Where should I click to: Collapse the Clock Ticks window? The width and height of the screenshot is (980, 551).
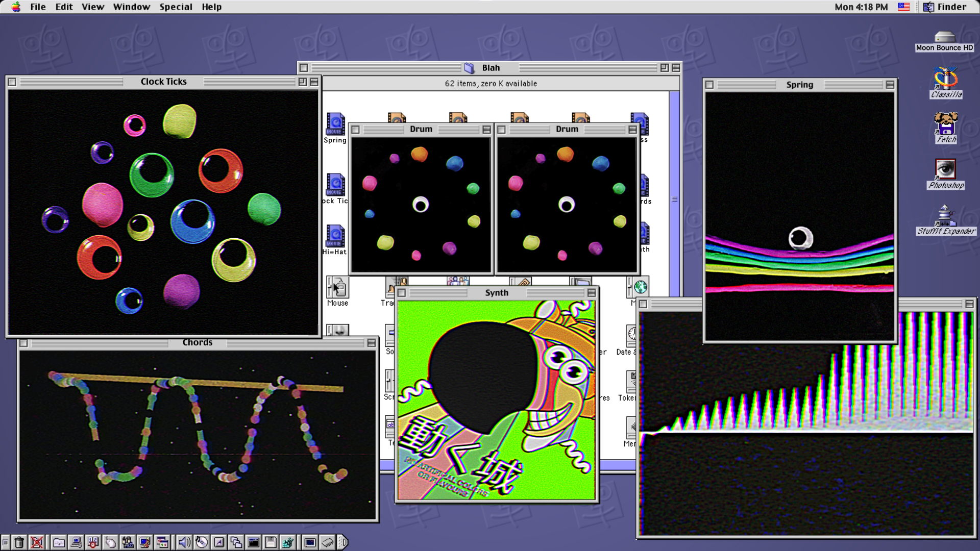point(314,82)
